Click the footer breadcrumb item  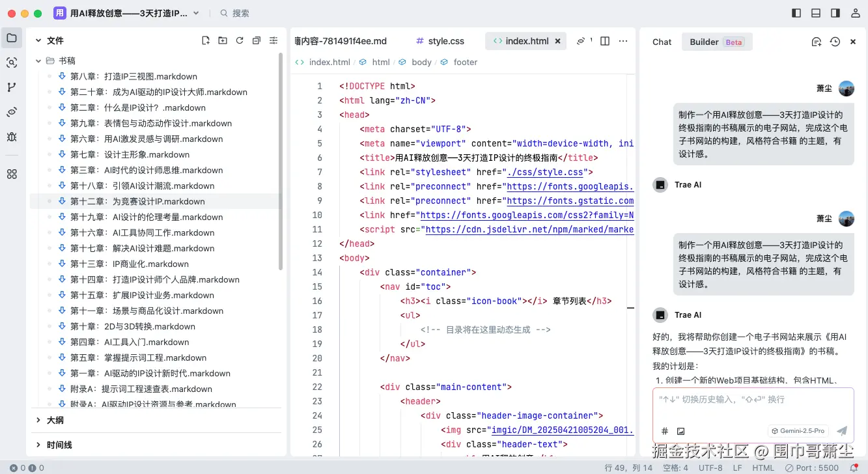[x=466, y=62]
